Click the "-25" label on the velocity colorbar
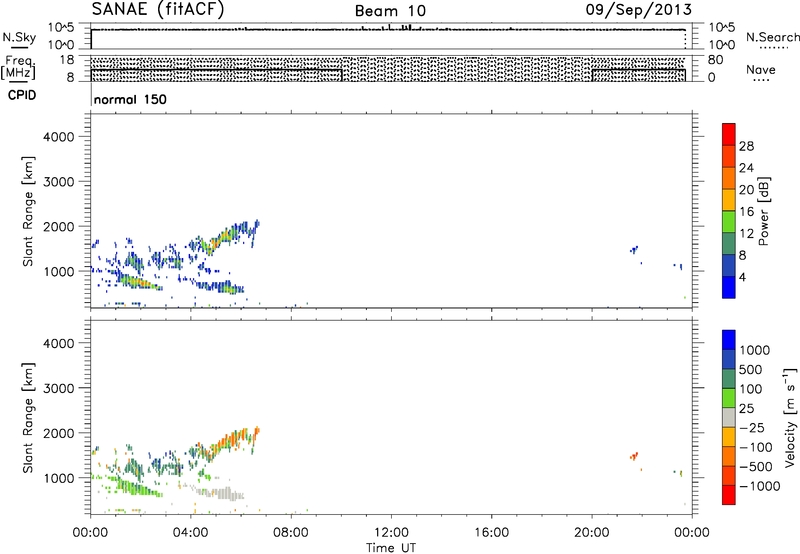Screen dimensions: 800x554 [x=752, y=428]
